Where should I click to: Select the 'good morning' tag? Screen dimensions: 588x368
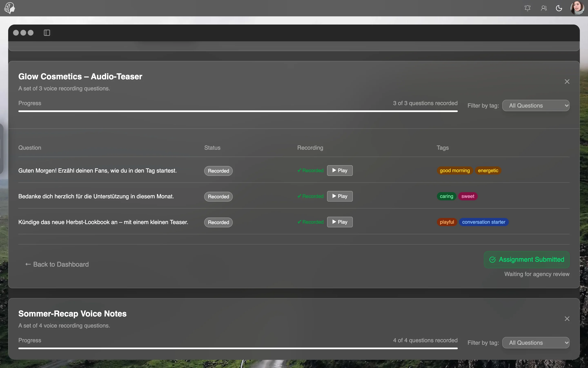pyautogui.click(x=455, y=171)
